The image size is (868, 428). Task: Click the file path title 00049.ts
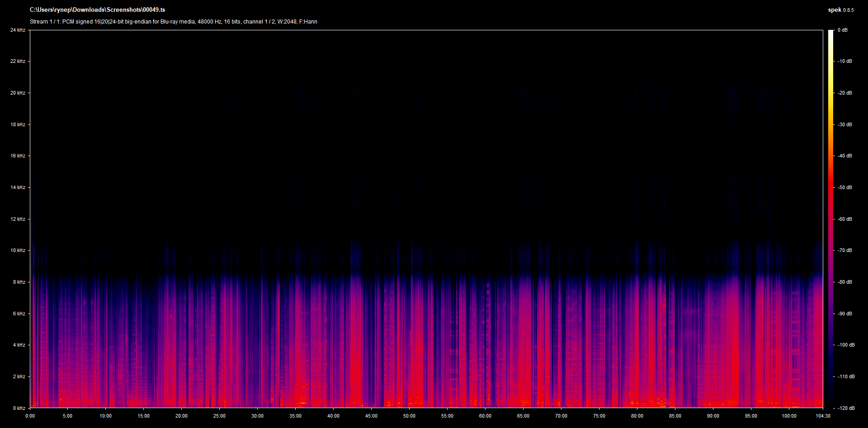point(97,10)
